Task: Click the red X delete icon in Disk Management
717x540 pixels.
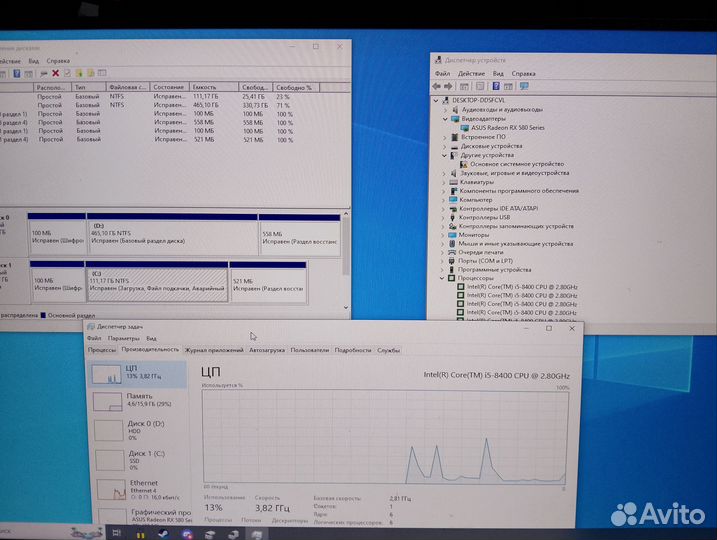Action: point(55,73)
